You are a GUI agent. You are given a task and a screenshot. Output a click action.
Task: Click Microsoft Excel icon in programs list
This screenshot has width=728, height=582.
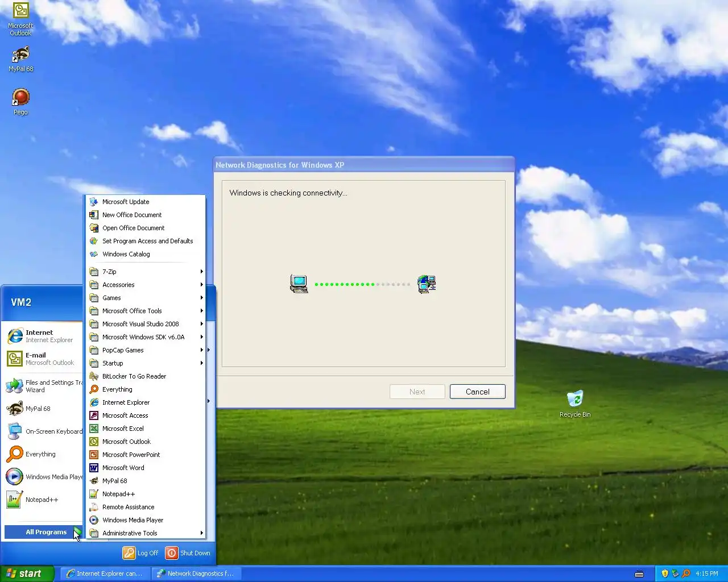pyautogui.click(x=94, y=429)
